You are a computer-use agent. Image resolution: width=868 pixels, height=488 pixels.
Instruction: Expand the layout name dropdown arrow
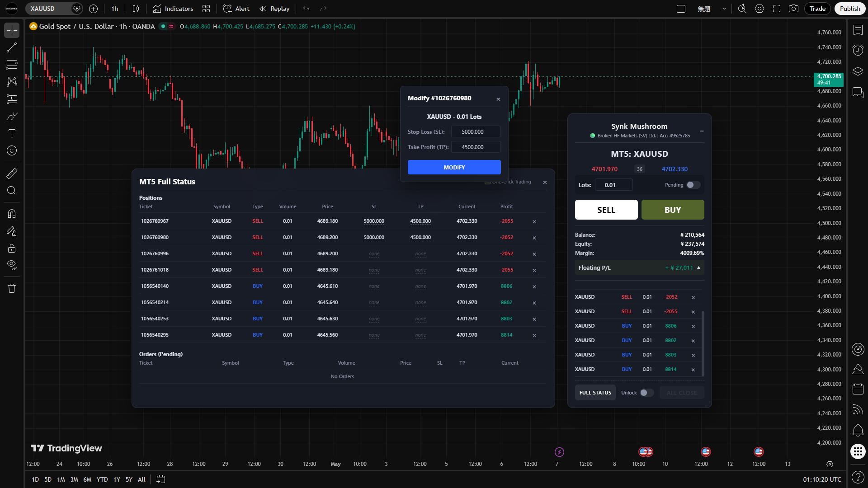pos(724,9)
